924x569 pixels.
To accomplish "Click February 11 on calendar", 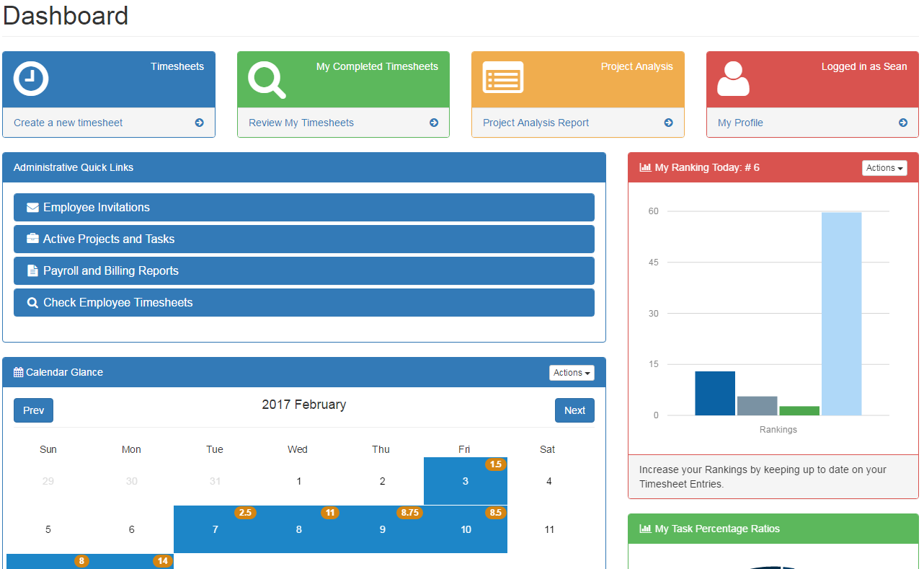I will point(548,529).
